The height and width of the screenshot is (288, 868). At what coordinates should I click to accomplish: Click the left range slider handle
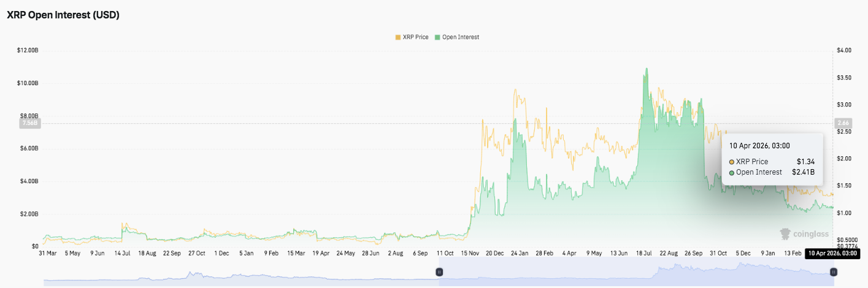coord(439,271)
